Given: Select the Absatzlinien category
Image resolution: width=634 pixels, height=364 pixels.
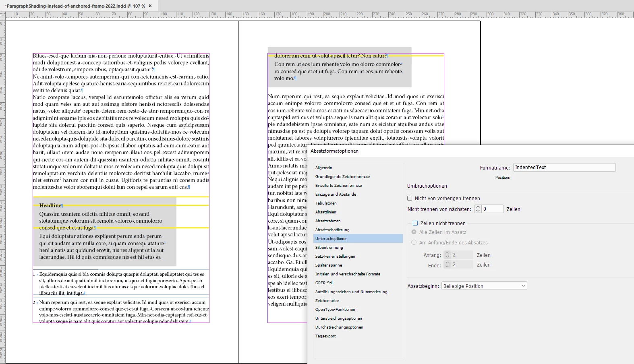Looking at the screenshot, I should click(358, 212).
